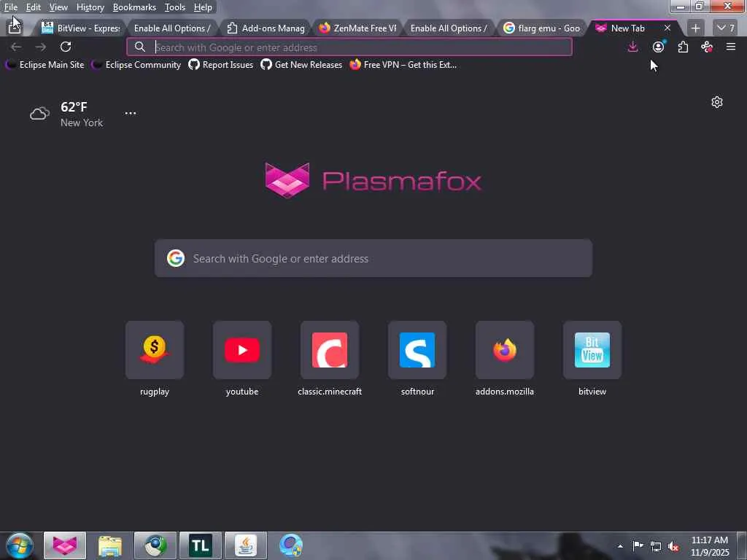This screenshot has height=560, width=747.
Task: Open File Explorer from taskbar
Action: point(110,545)
